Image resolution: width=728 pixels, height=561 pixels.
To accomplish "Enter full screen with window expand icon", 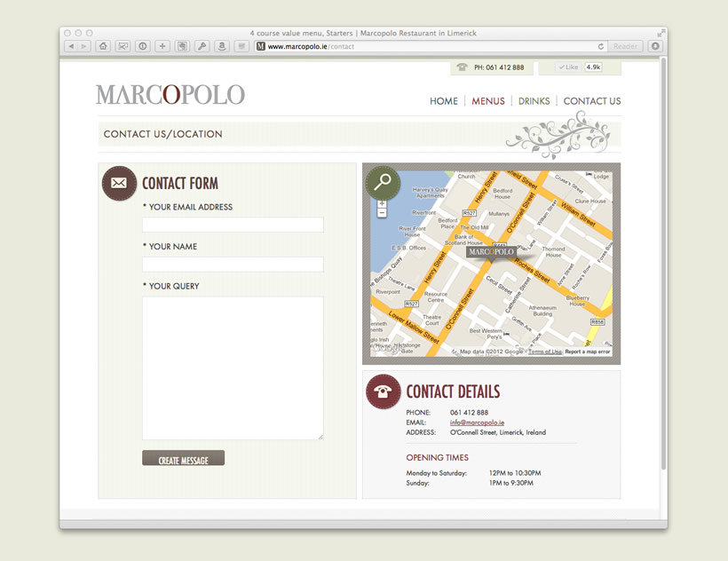I will pos(661,33).
